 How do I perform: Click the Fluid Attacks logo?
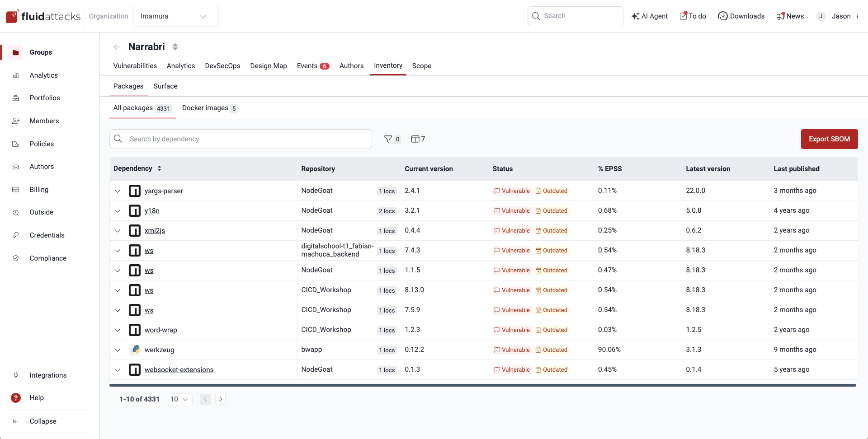[x=43, y=16]
